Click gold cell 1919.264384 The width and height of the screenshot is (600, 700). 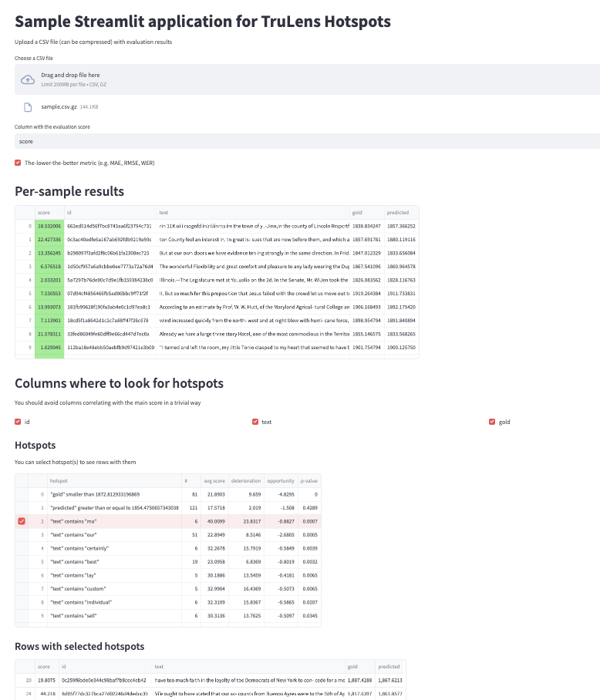(367, 293)
